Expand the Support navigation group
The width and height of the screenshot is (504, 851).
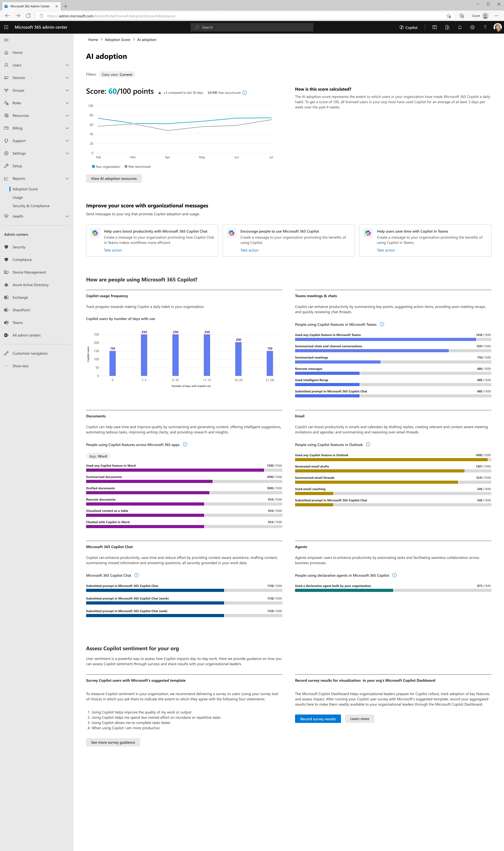pyautogui.click(x=67, y=141)
